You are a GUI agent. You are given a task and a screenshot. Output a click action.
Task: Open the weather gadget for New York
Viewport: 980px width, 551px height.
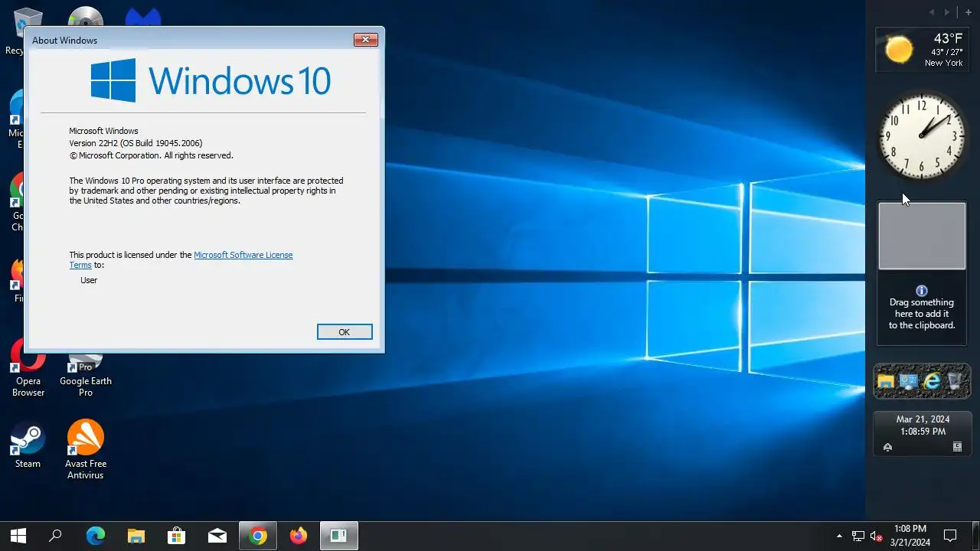[x=921, y=49]
